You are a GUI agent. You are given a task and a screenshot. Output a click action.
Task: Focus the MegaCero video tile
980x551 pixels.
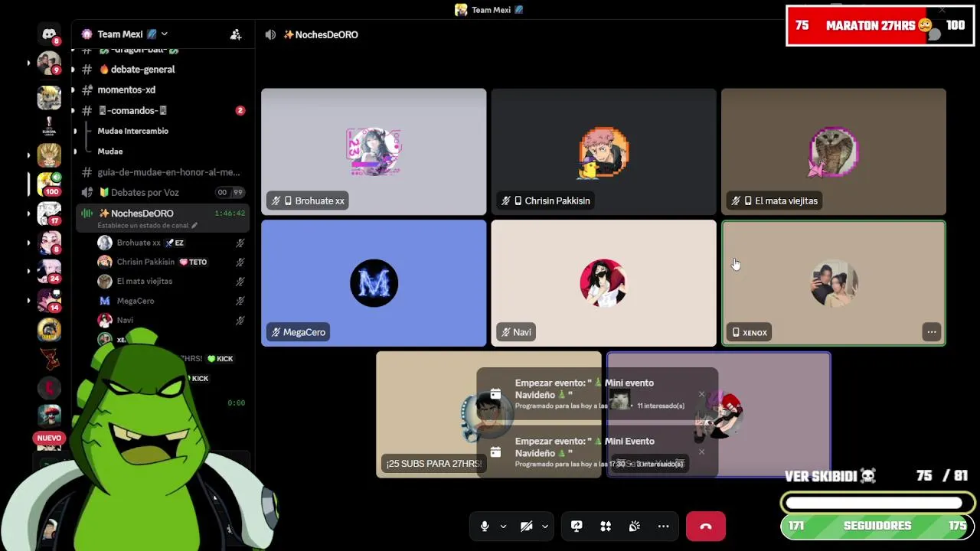374,283
